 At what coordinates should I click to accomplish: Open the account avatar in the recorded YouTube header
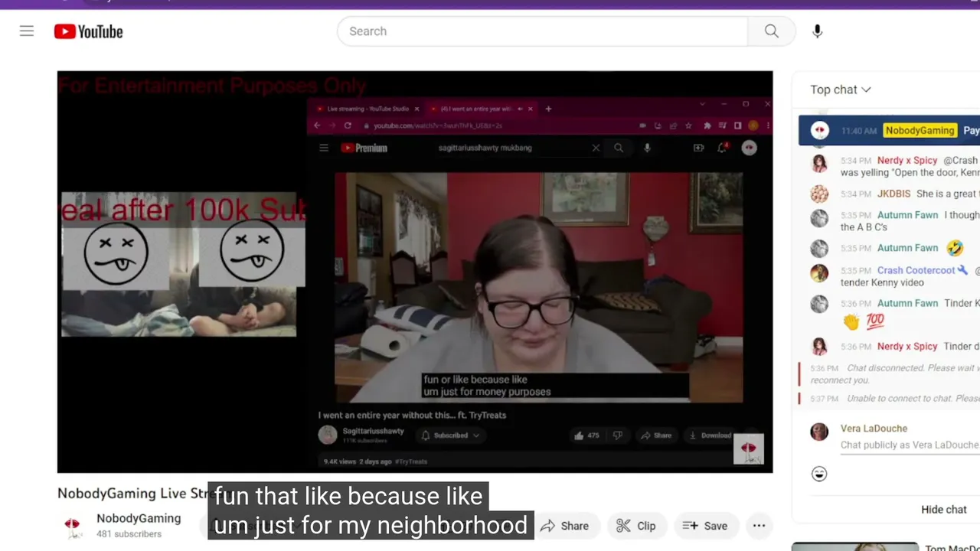click(749, 148)
